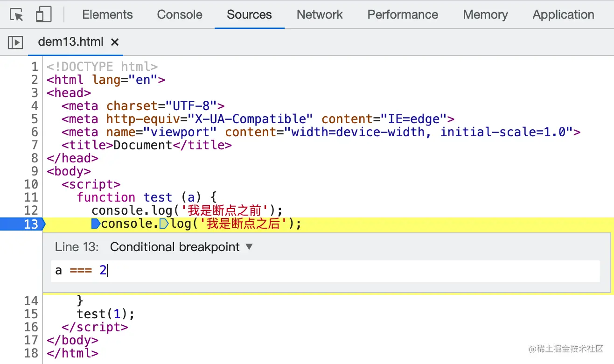Click the closing '</script>' tag line
Viewport: 614px width, 364px height.
[x=95, y=327]
